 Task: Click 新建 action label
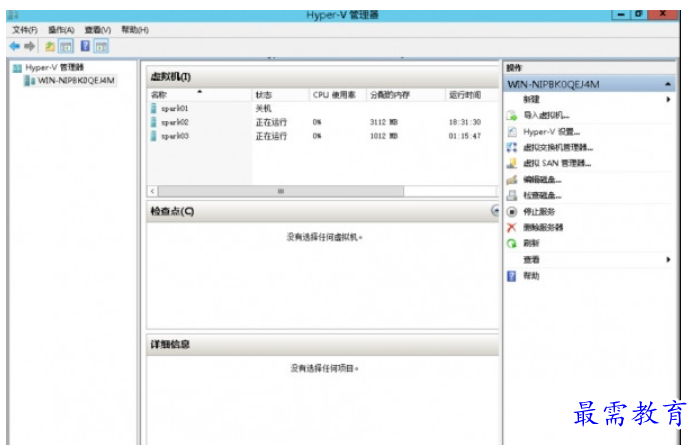[x=531, y=99]
